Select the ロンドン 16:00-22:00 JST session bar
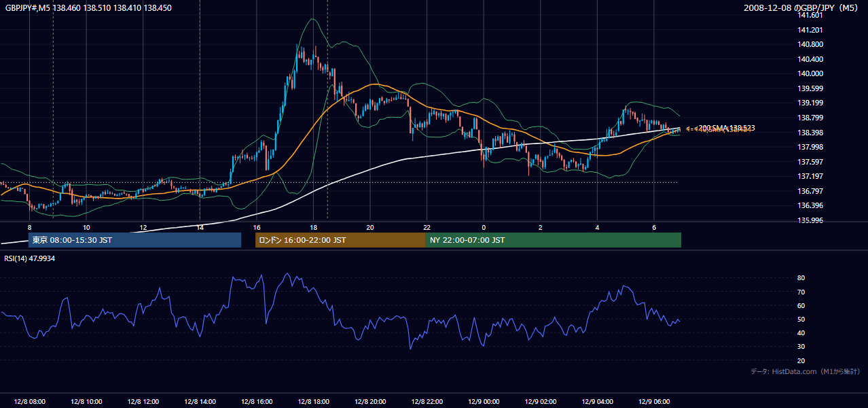 click(x=340, y=240)
